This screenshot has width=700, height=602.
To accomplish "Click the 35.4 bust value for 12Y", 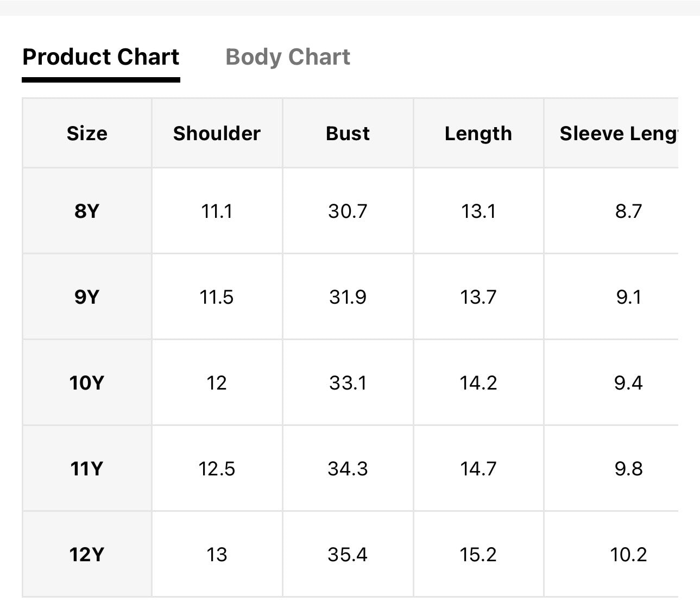I will (348, 554).
